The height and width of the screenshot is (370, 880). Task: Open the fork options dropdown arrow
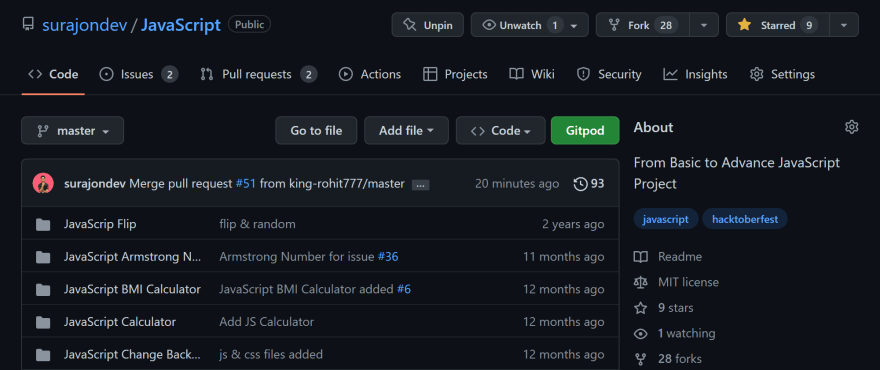click(x=704, y=25)
